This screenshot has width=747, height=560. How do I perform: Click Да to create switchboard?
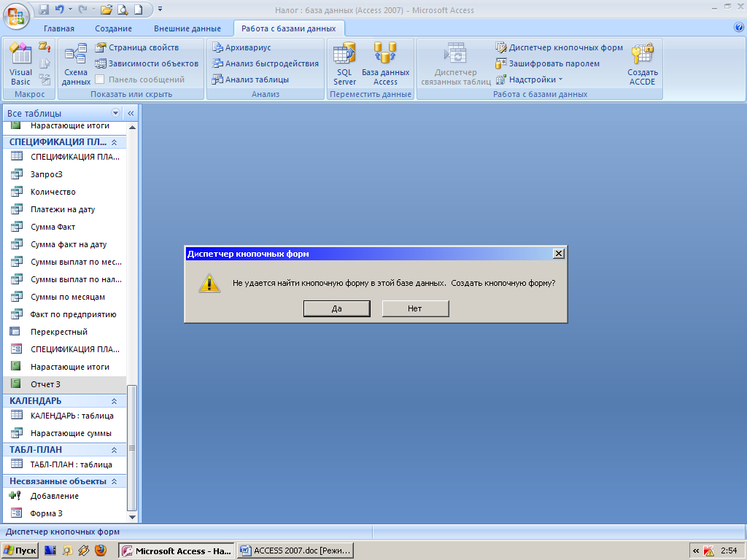(x=337, y=308)
